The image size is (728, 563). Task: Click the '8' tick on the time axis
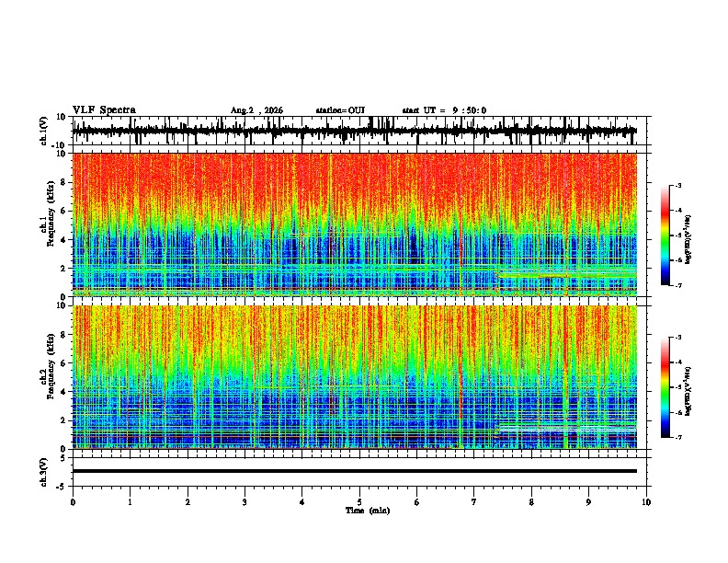(531, 502)
